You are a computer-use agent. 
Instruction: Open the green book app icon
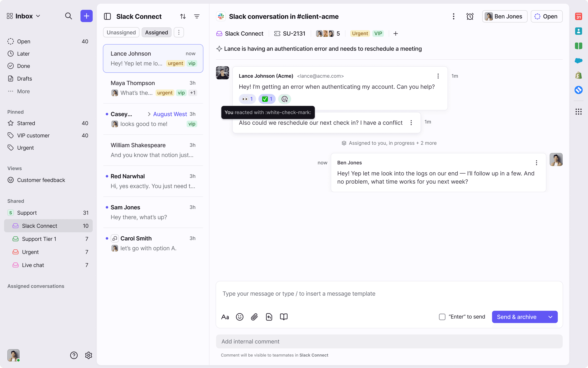click(x=579, y=46)
